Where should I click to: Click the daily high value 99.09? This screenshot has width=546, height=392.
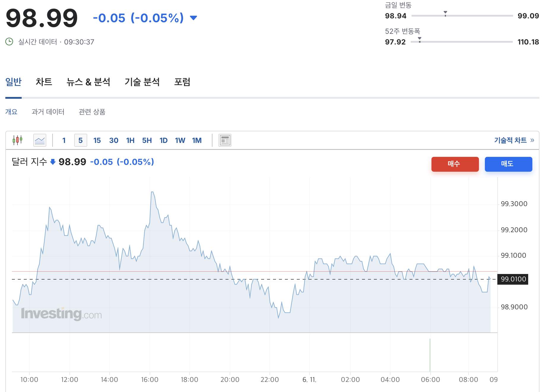pos(528,16)
